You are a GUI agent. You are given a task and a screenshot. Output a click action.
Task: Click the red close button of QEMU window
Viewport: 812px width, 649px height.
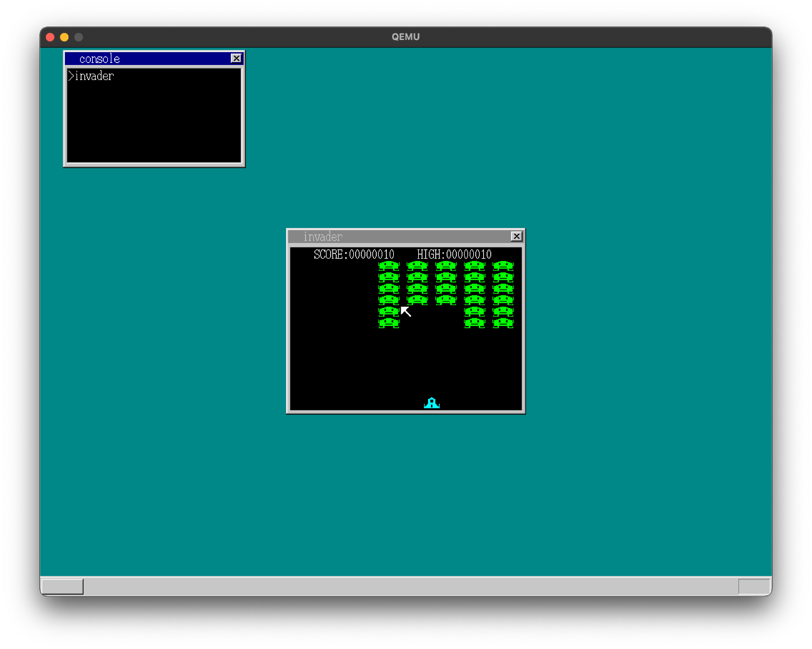(x=50, y=37)
